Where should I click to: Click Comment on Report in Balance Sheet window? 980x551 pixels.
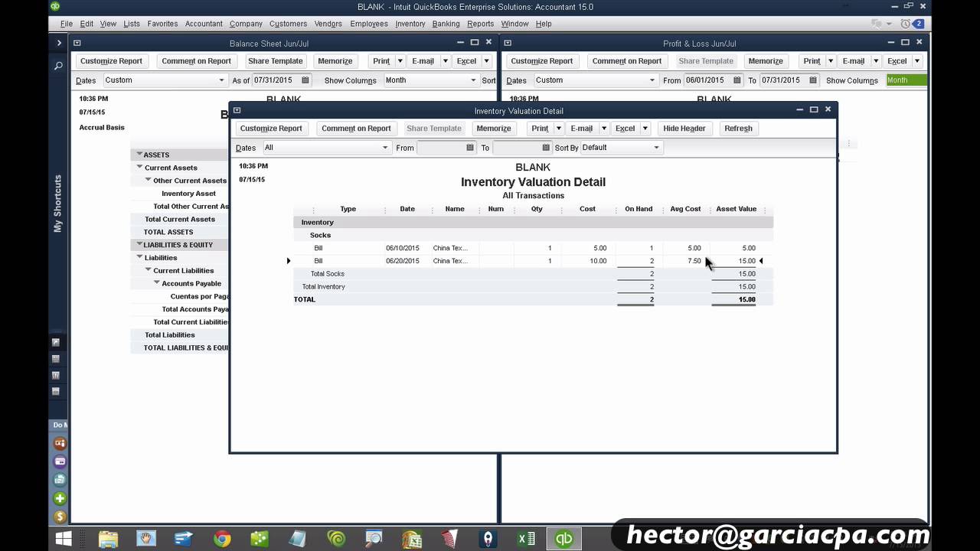(x=196, y=61)
